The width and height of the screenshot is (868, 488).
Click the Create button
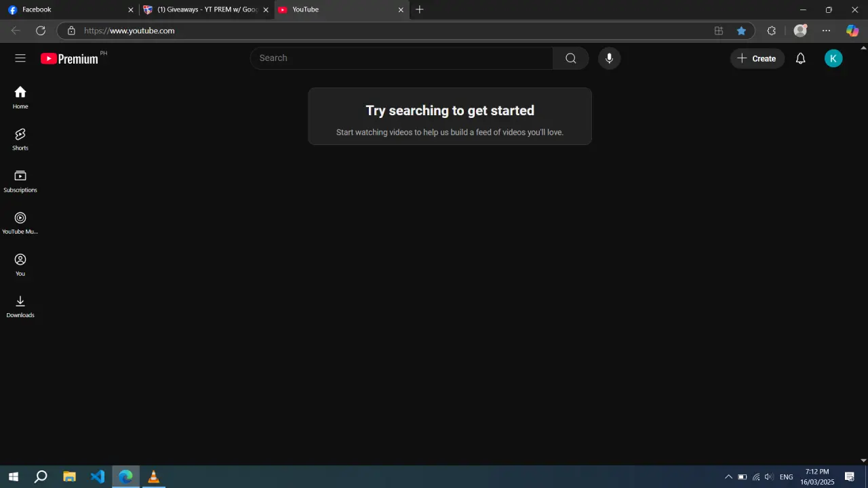[757, 58]
